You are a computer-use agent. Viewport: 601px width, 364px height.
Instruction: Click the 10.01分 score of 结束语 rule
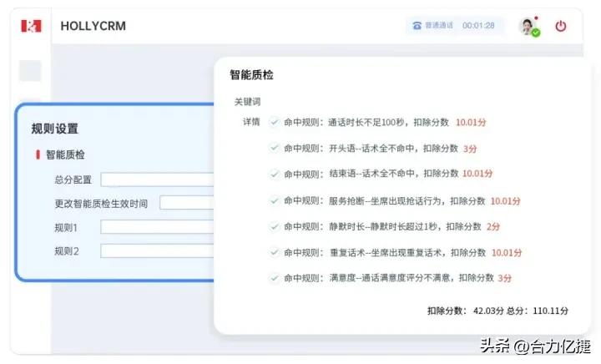(477, 173)
